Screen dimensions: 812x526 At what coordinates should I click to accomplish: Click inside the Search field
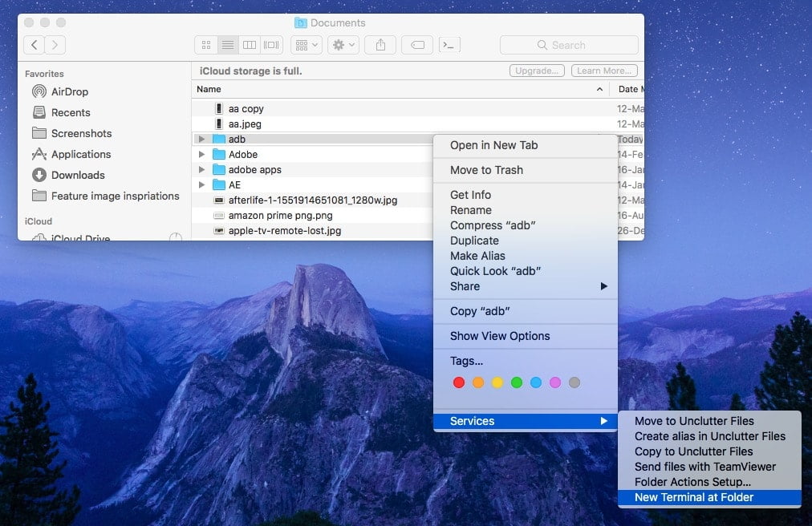click(x=570, y=45)
